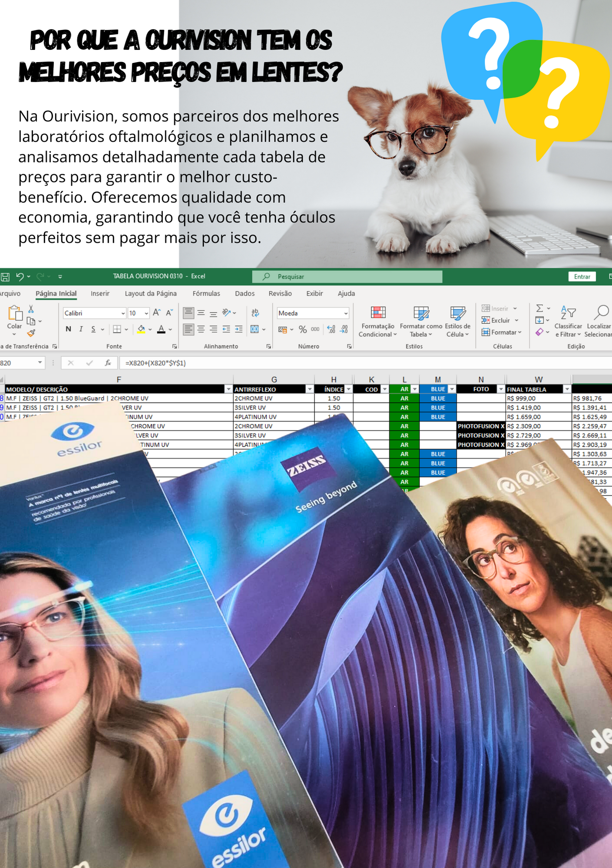Screen dimensions: 612x868
Task: Decrease decimal places
Action: click(x=344, y=329)
